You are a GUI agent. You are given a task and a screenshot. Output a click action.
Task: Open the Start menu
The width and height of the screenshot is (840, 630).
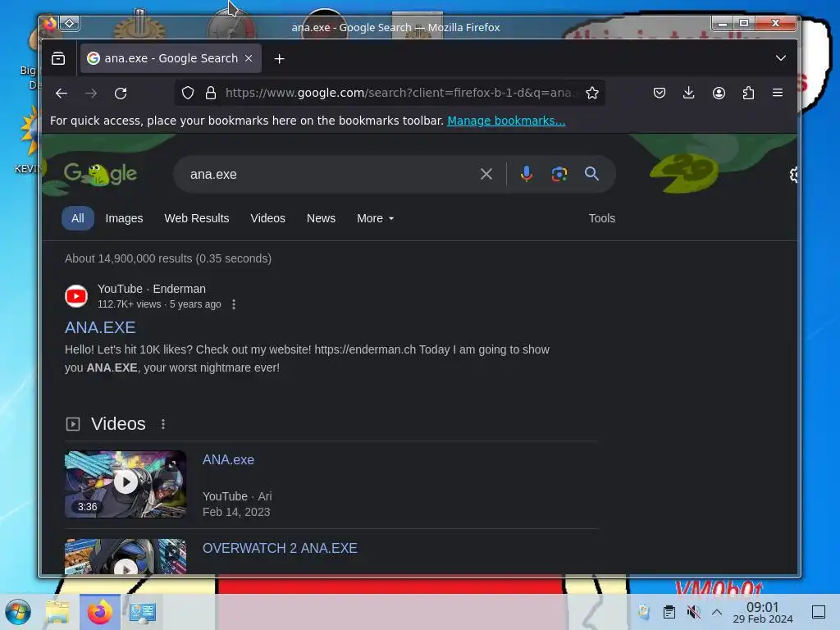[x=18, y=612]
